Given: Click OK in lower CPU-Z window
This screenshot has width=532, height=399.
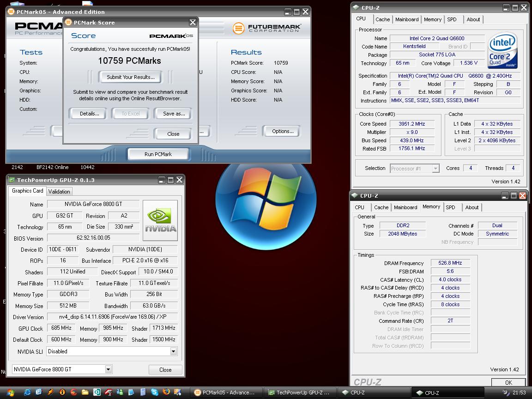Looking at the screenshot, I should (x=508, y=382).
